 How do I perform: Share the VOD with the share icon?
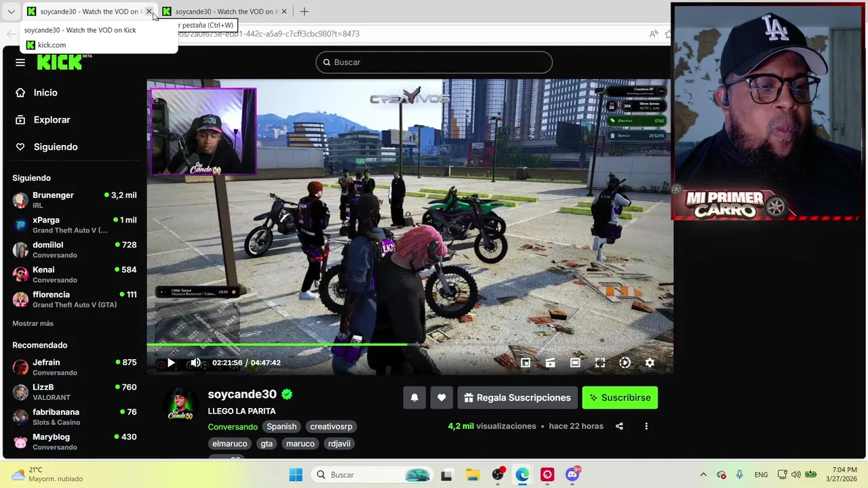coord(619,426)
